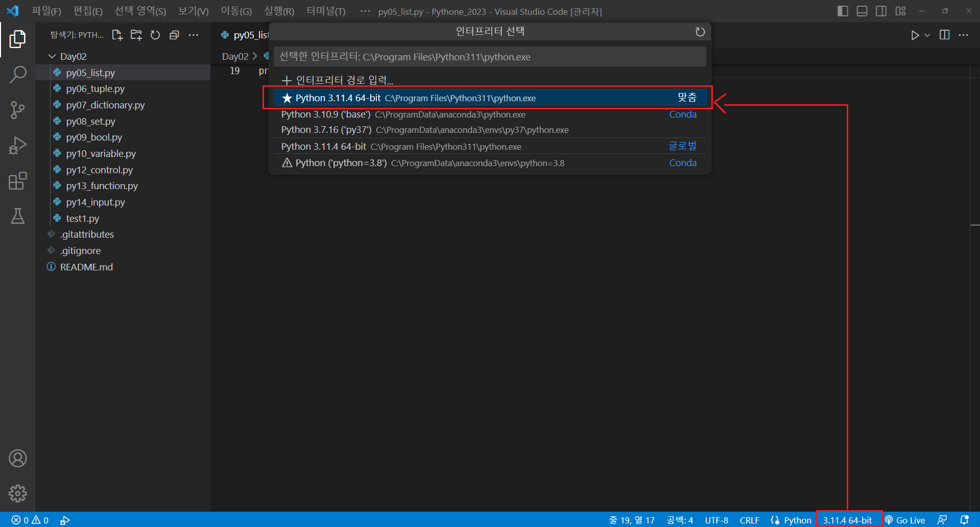Run the Python file play button
Viewport: 980px width, 527px height.
(x=915, y=35)
